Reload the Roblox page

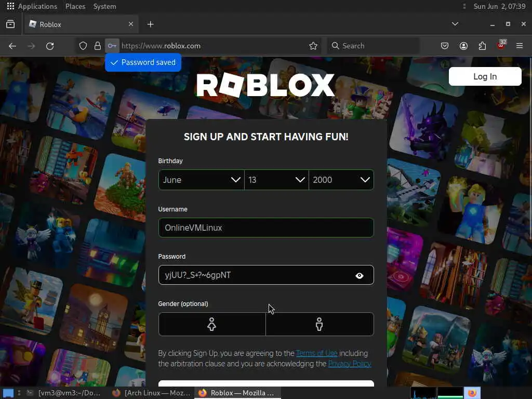[50, 46]
